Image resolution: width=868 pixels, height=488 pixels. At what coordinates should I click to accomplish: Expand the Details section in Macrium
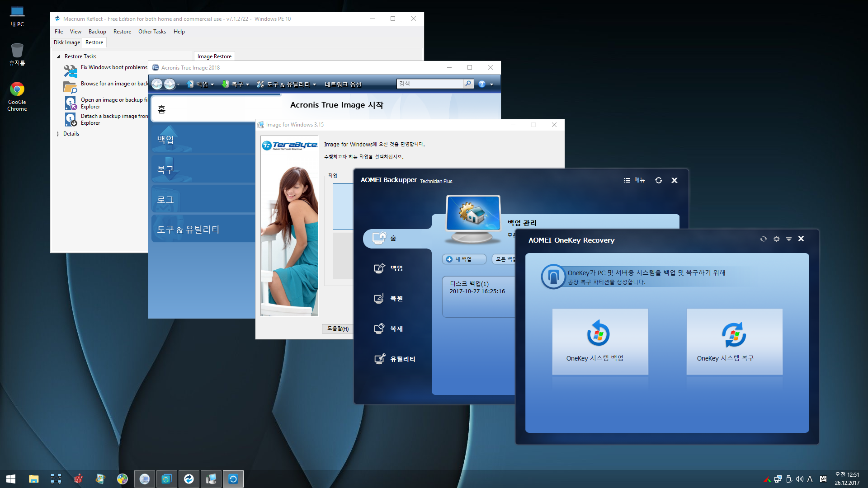click(58, 134)
